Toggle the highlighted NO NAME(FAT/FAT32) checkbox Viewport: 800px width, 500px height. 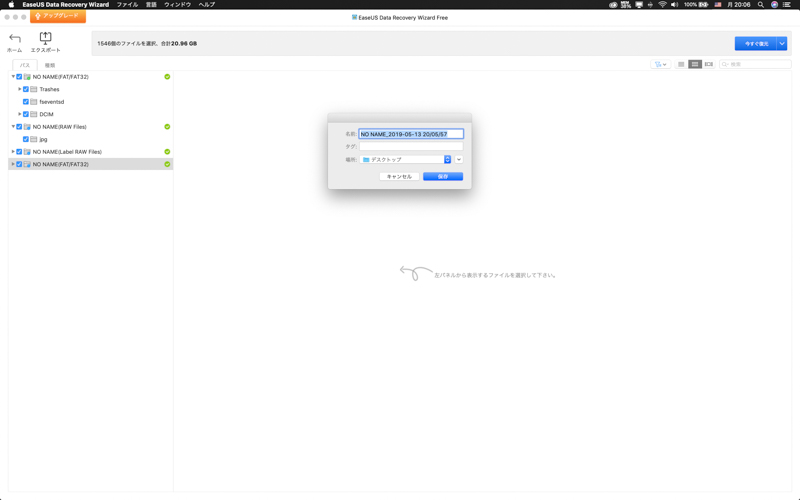[19, 164]
